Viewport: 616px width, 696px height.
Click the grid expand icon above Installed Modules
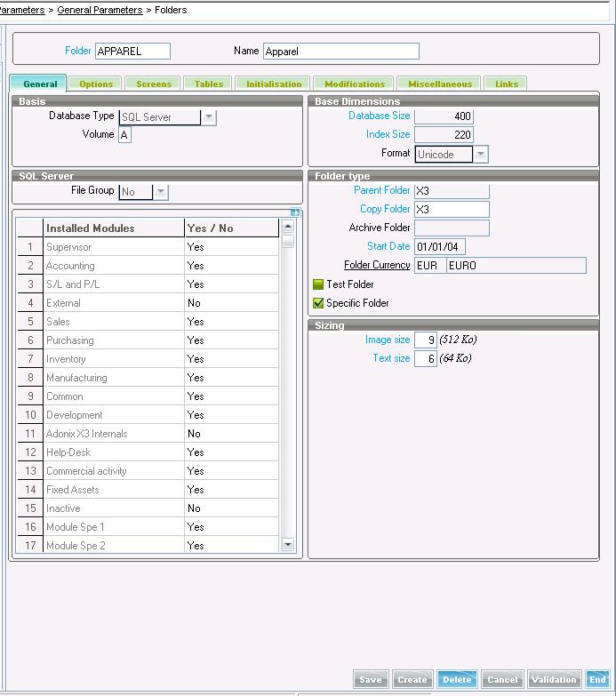(295, 212)
